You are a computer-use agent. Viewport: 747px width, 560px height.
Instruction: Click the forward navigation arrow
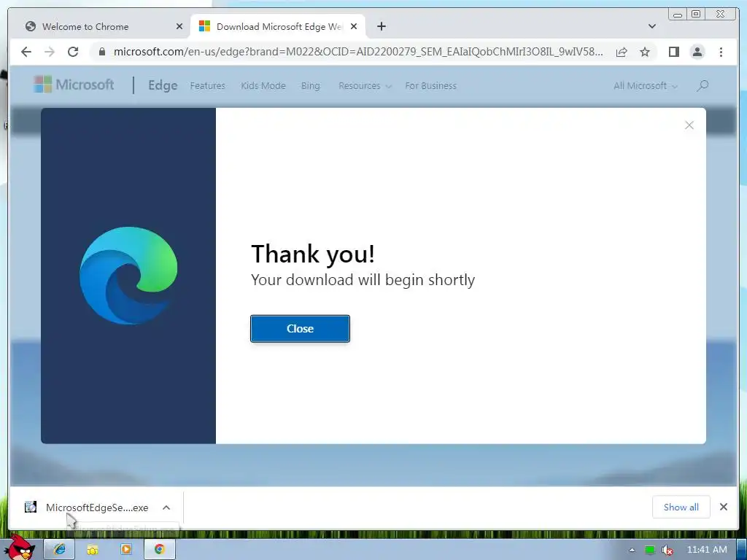[50, 52]
